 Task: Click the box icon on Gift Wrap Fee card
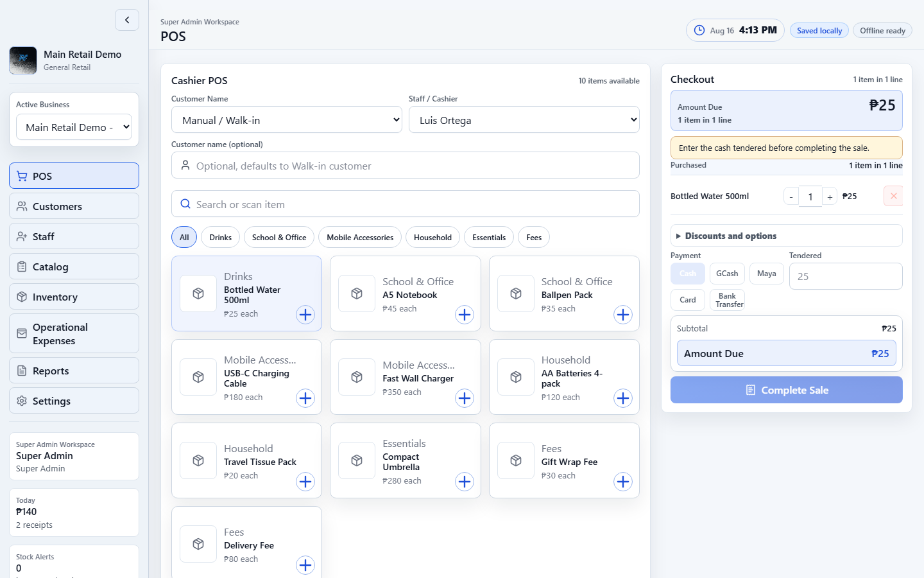click(516, 460)
